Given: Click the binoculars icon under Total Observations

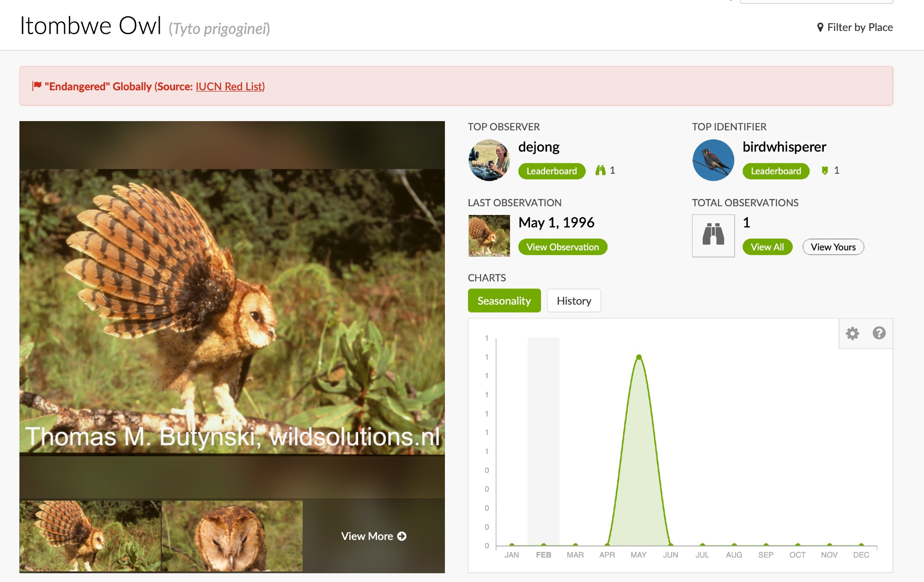Looking at the screenshot, I should pos(713,235).
